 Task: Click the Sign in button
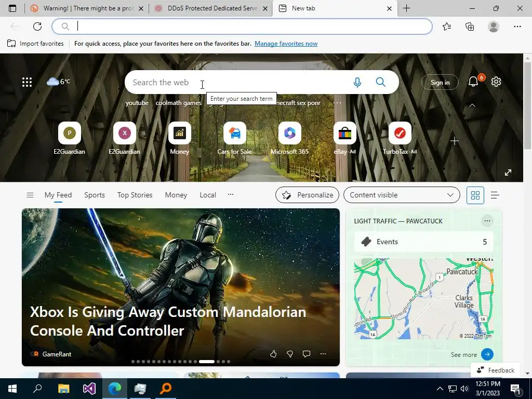point(440,83)
